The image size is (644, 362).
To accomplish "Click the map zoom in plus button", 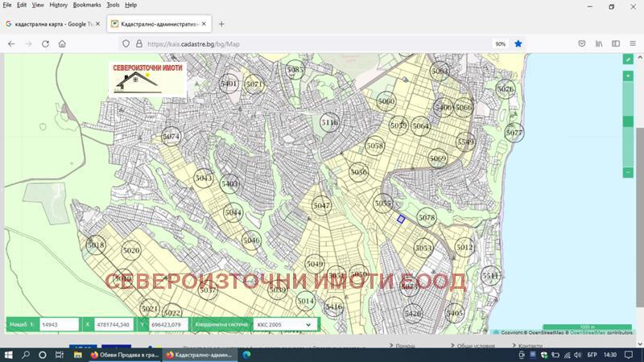I will pyautogui.click(x=628, y=76).
